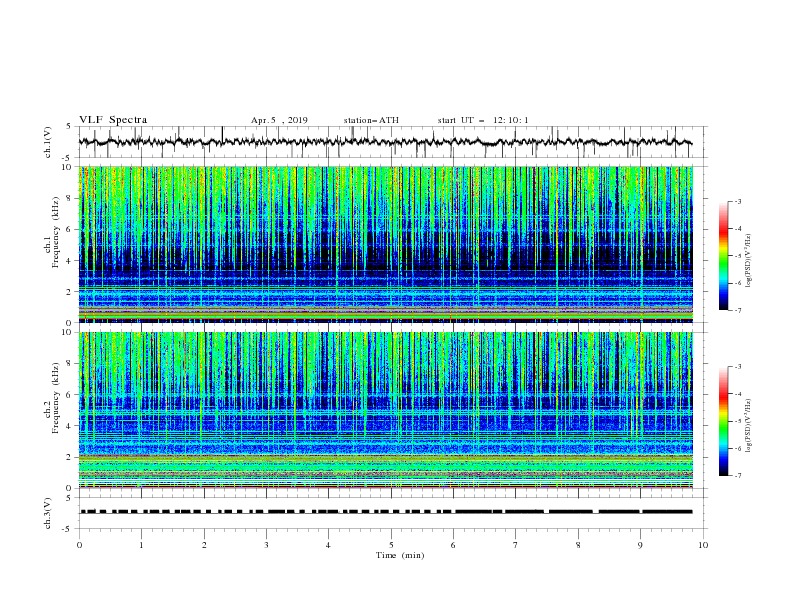Click the ch.1 spectrogram panel

[x=386, y=244]
